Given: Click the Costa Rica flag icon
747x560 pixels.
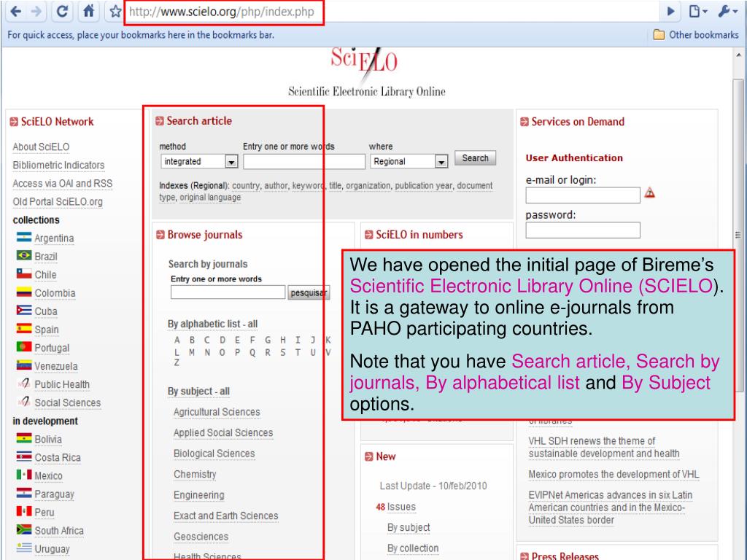Looking at the screenshot, I should tap(24, 456).
